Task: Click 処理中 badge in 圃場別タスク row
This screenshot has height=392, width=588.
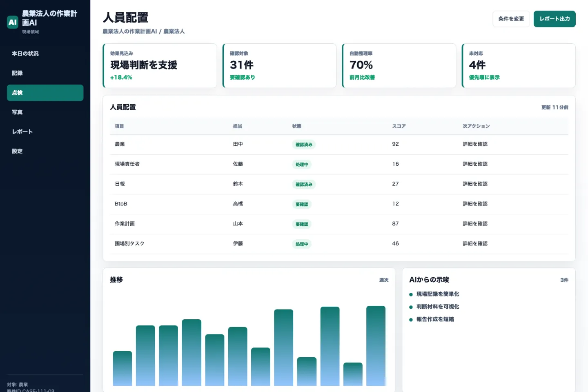Action: [x=302, y=244]
